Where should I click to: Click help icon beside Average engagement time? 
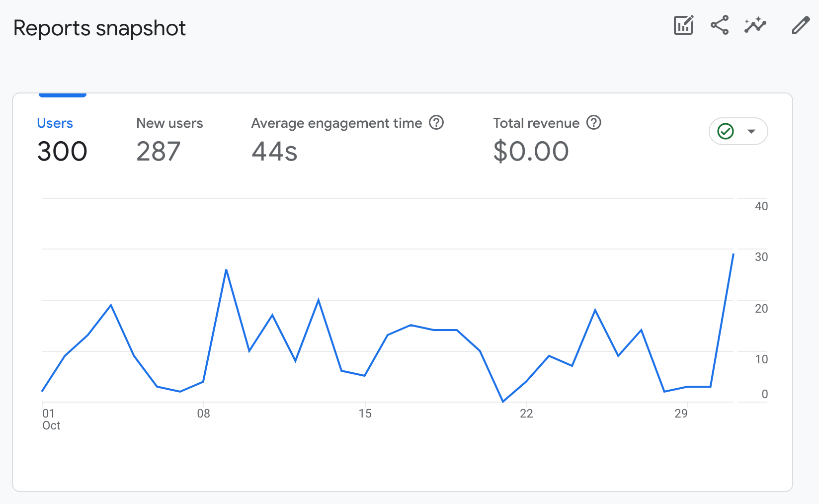pyautogui.click(x=436, y=122)
